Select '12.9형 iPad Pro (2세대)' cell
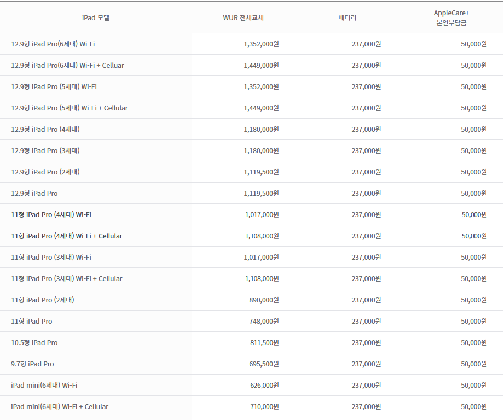Image resolution: width=504 pixels, height=420 pixels. tap(45, 172)
